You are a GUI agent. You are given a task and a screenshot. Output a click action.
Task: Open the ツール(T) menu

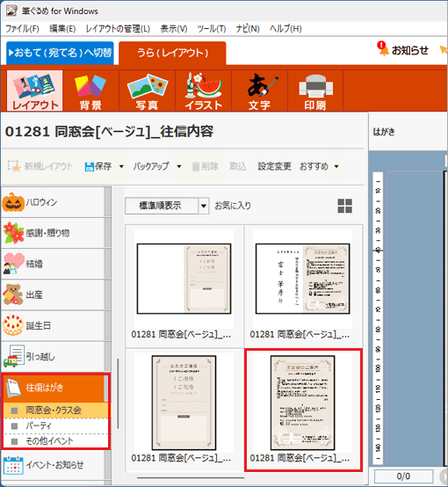pyautogui.click(x=212, y=29)
